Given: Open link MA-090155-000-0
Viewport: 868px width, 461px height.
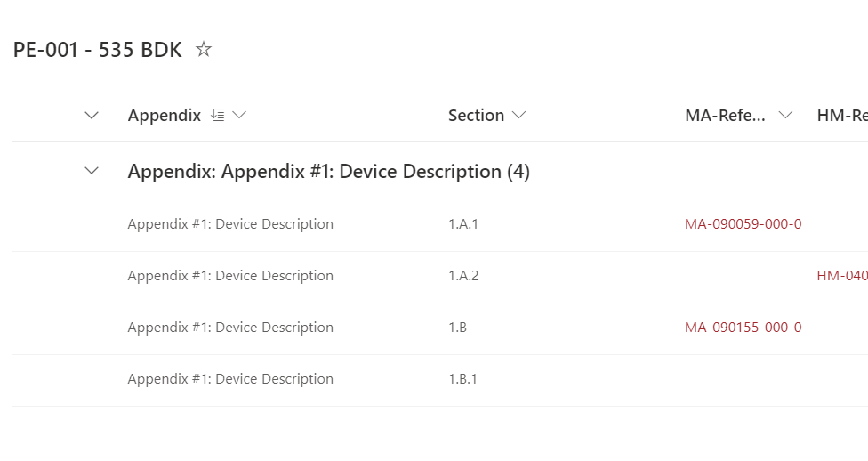Looking at the screenshot, I should [743, 328].
